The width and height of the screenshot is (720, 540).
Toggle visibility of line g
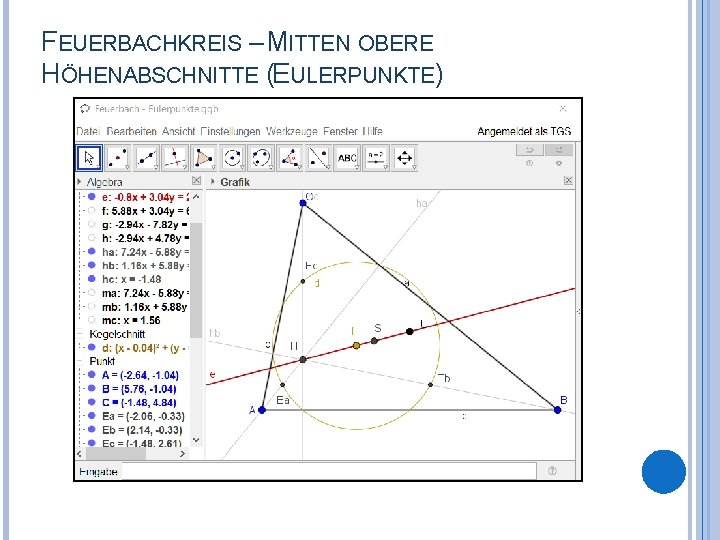pos(91,224)
